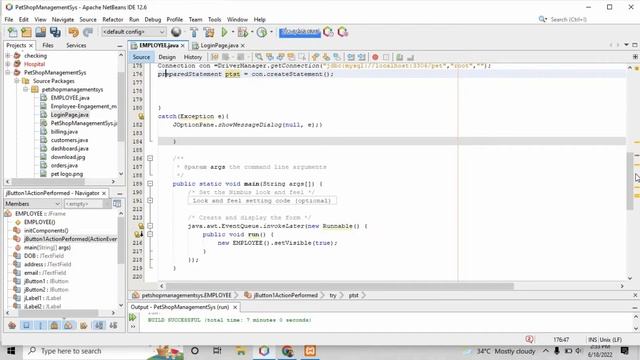Open the Profile Project dropdown arrow
This screenshot has height=360, width=640.
pos(271,32)
